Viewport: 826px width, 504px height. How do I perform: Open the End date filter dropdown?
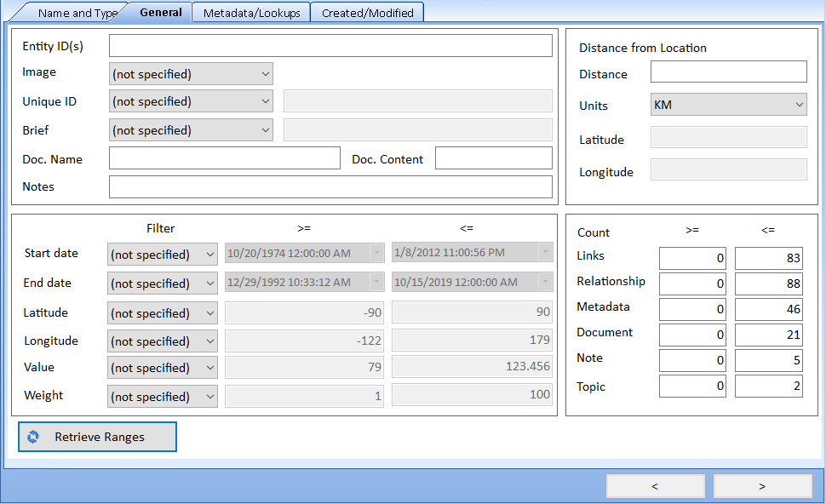163,283
